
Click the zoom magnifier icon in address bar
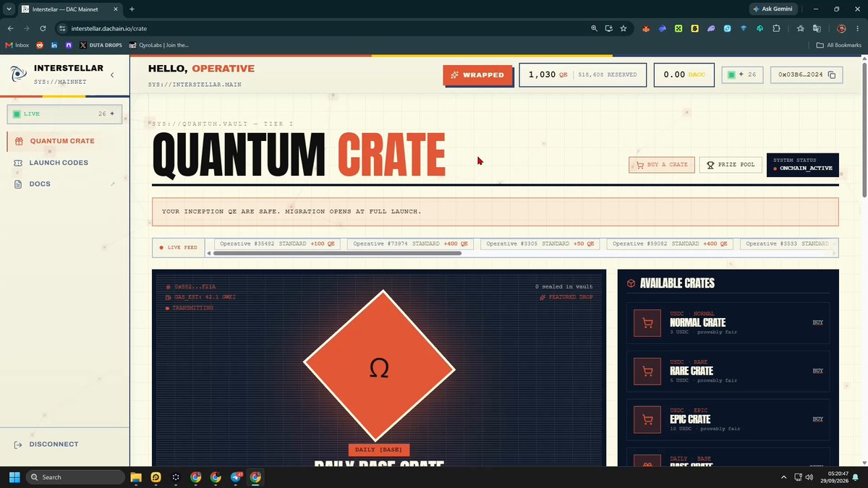click(594, 28)
